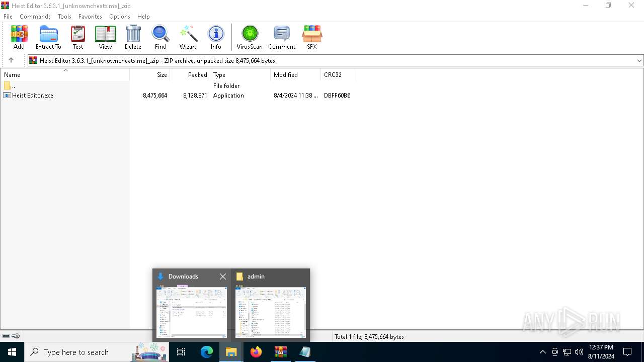Sort by Size column header
This screenshot has height=362, width=644.
point(150,74)
